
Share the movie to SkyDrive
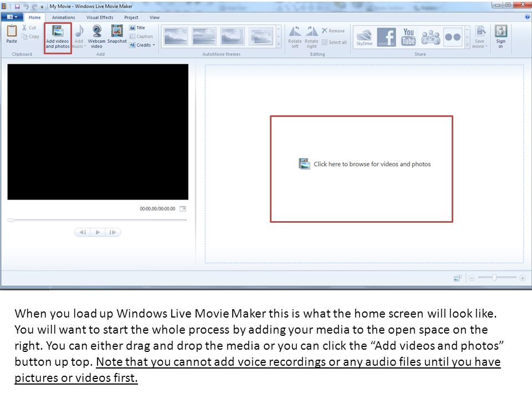click(x=365, y=37)
